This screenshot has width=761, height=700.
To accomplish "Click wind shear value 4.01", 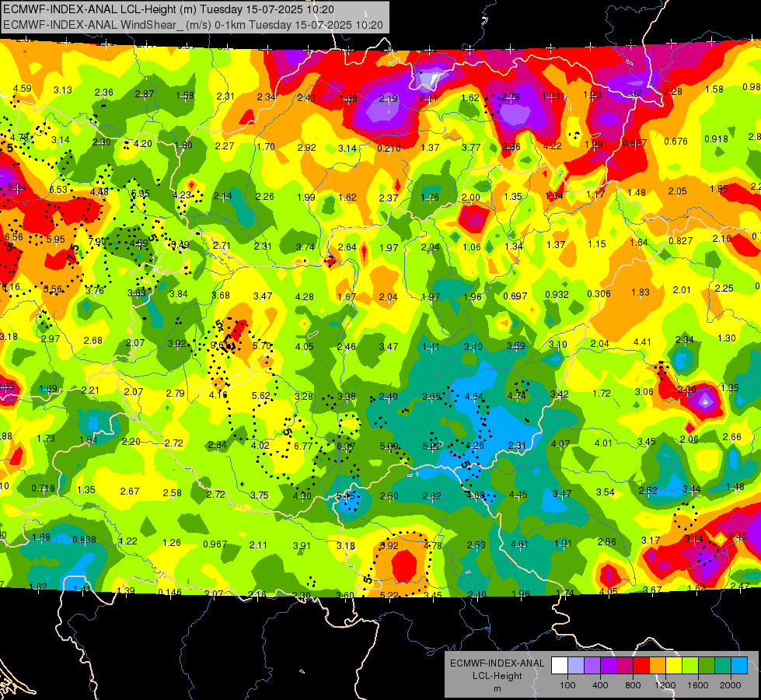I will pos(603,443).
